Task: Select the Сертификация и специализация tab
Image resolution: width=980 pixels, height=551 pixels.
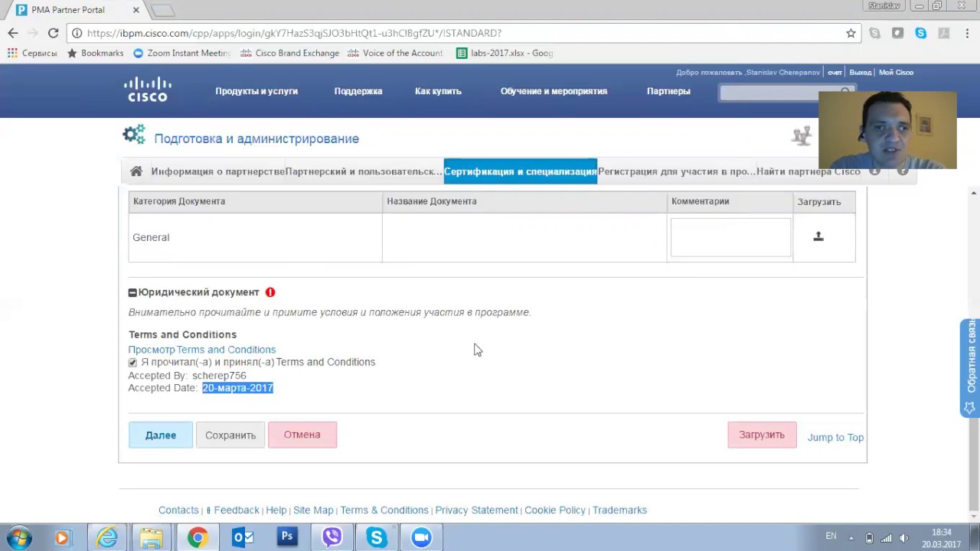Action: pos(521,171)
